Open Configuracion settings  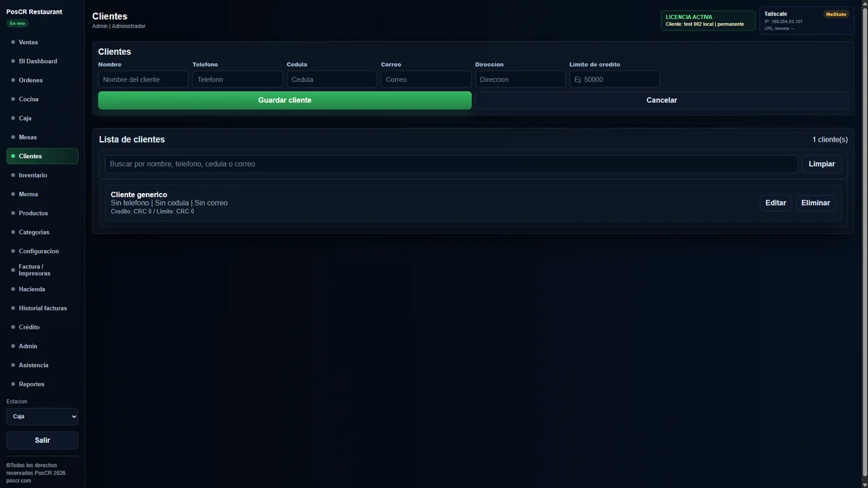(42, 251)
